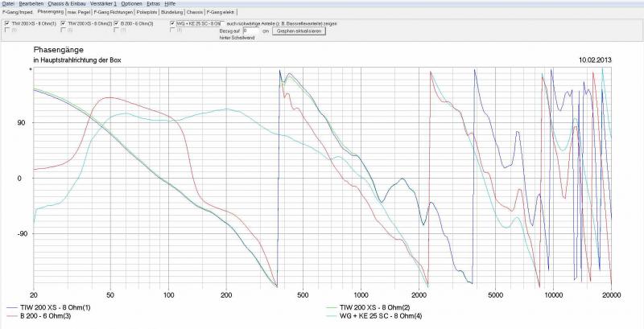
Task: Open the Bearbeiten menu
Action: (x=31, y=4)
